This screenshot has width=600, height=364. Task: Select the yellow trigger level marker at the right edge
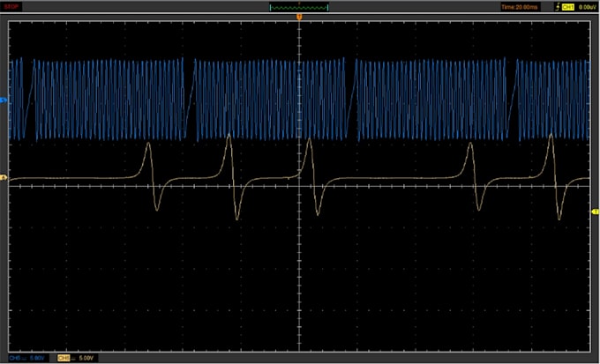(595, 212)
